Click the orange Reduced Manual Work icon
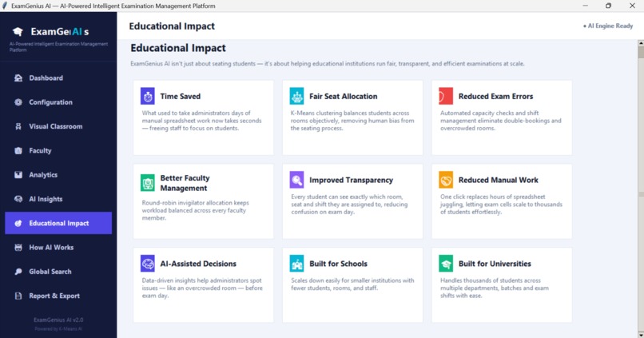 point(446,180)
